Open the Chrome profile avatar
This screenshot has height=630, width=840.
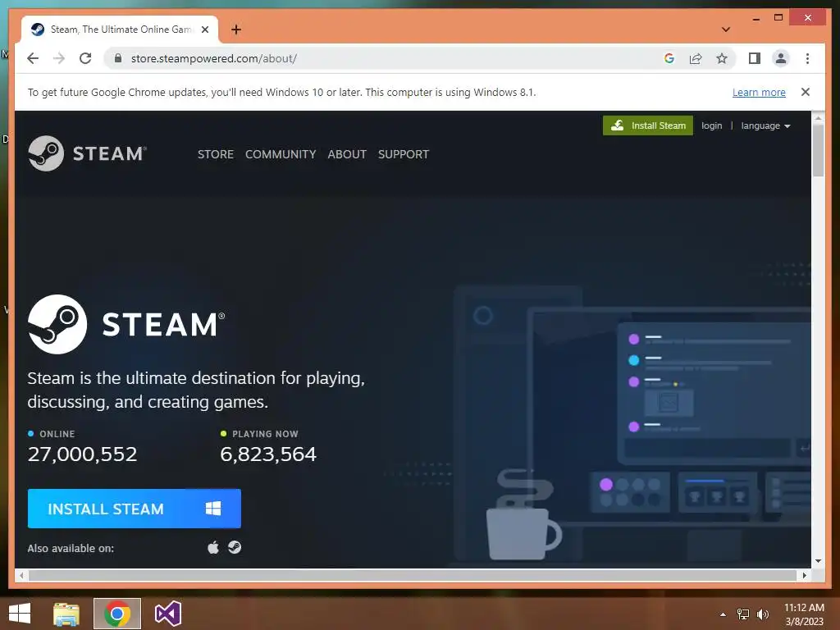pyautogui.click(x=781, y=58)
